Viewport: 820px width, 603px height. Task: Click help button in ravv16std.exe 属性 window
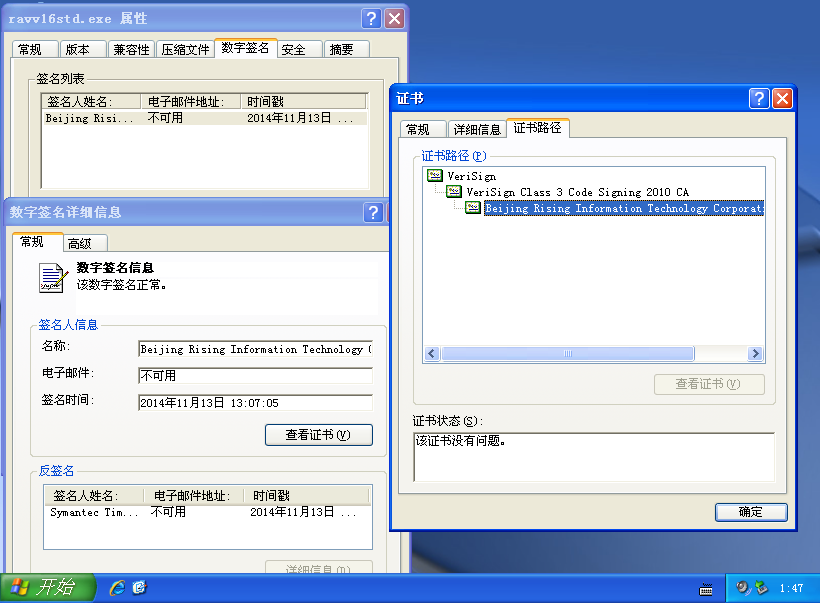[x=371, y=19]
